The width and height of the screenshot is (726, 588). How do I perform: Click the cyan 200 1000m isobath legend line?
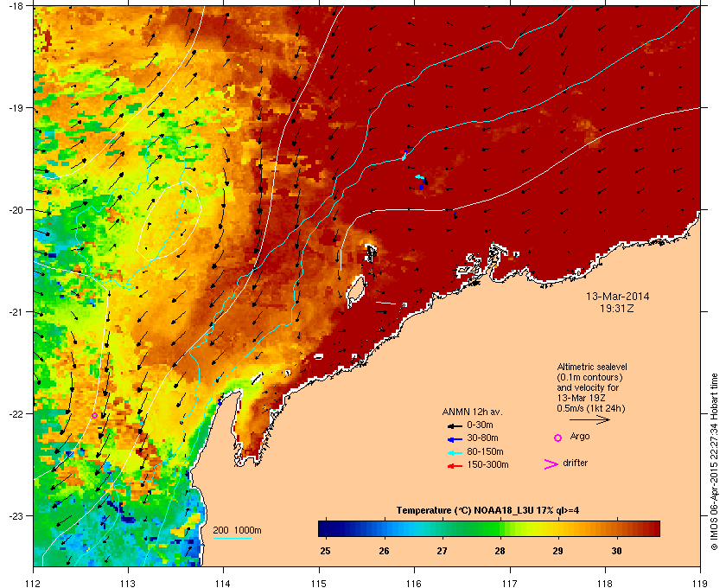pyautogui.click(x=232, y=538)
